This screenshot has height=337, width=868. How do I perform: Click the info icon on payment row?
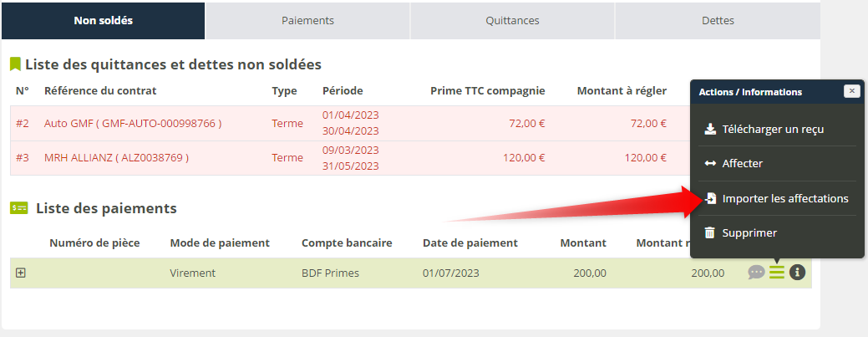coord(798,273)
